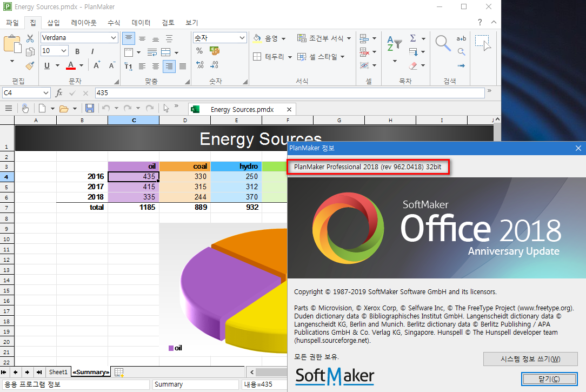Click the formula bar input showing 435

coord(290,92)
